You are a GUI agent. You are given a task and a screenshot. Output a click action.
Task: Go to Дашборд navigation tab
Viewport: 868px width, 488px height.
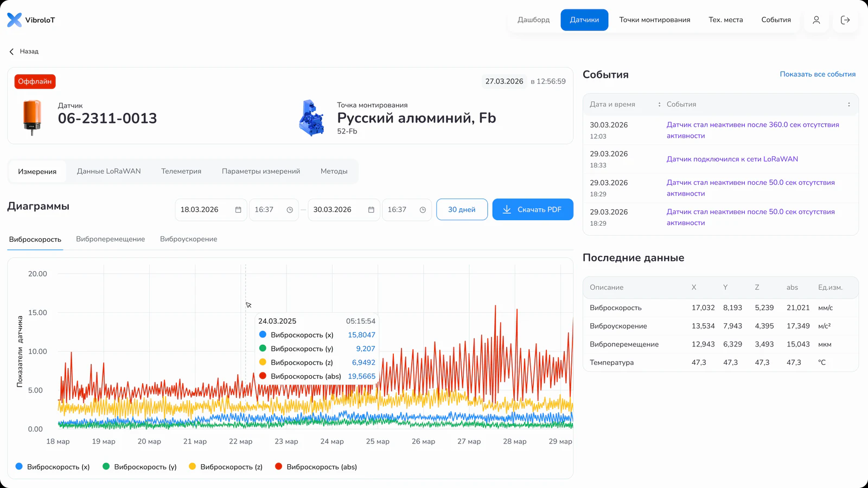click(533, 20)
